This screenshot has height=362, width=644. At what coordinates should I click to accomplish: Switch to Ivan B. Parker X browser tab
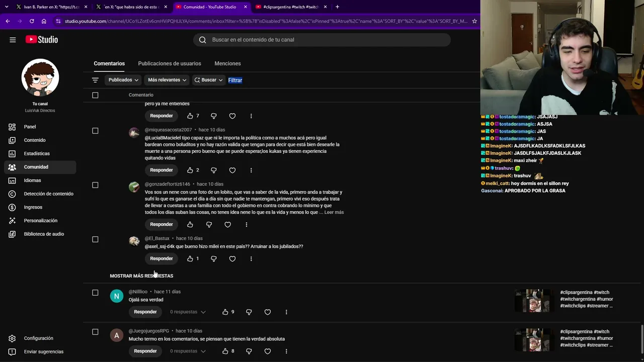tap(51, 7)
